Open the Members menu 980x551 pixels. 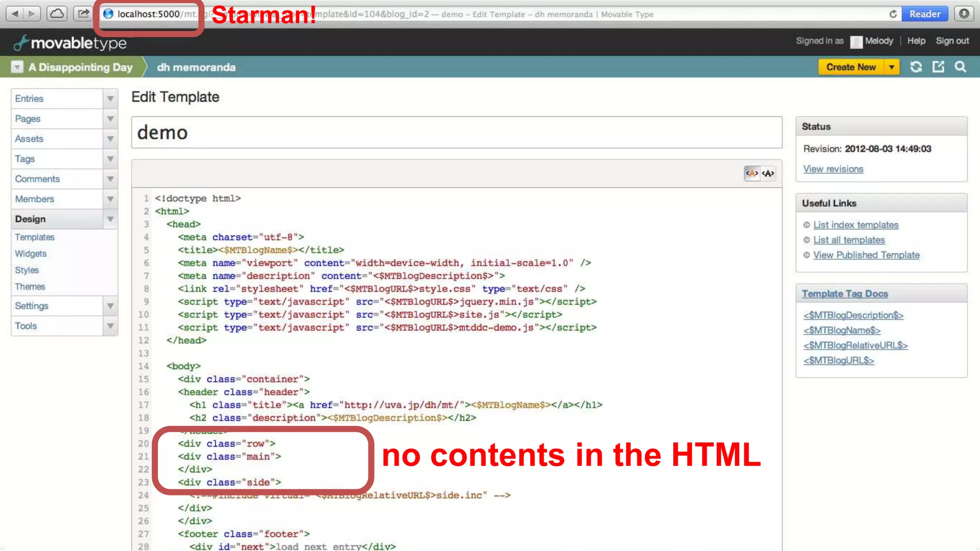click(57, 199)
